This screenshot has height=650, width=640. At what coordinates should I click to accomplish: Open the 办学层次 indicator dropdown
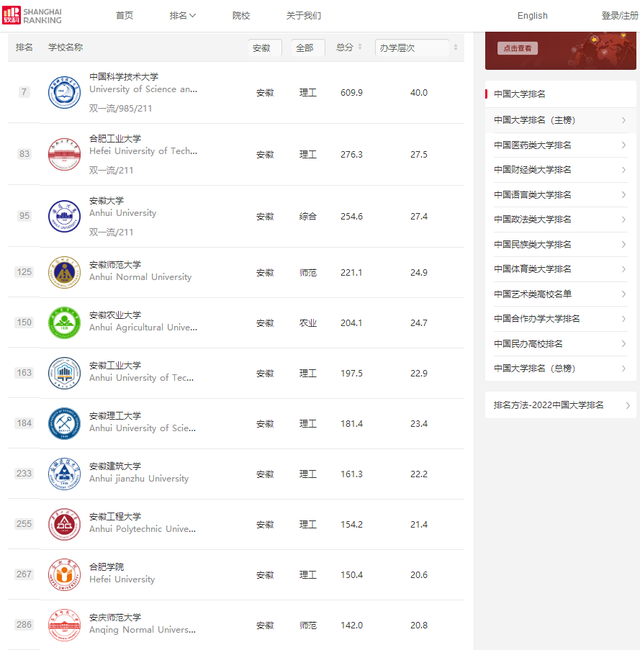point(412,48)
